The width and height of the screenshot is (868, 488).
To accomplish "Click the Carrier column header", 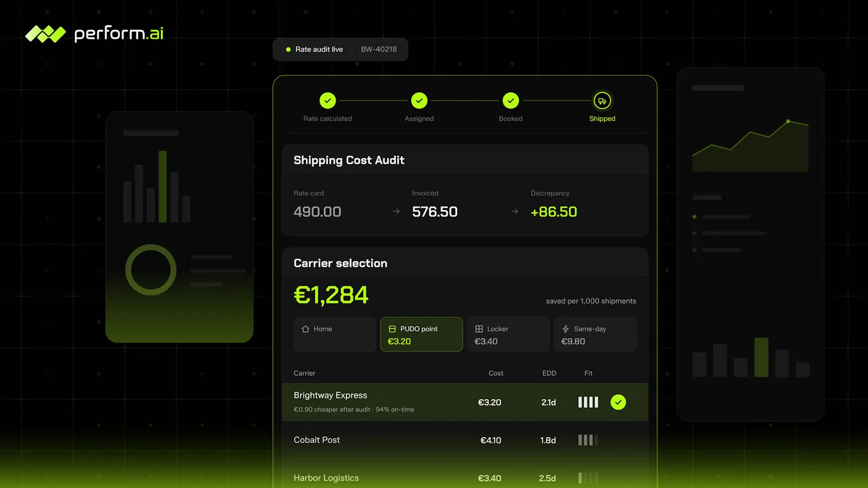I will [304, 373].
